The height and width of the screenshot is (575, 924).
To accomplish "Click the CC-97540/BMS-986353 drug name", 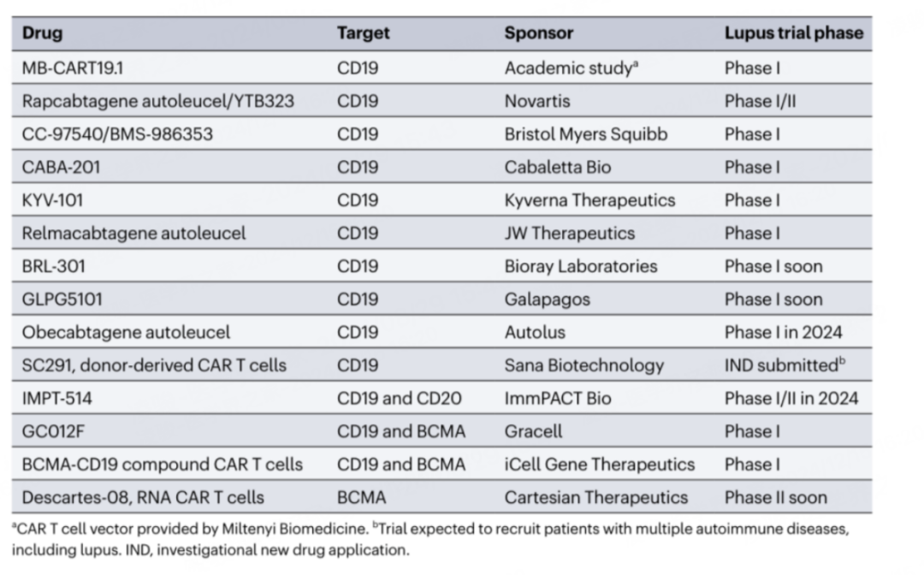I will [x=117, y=134].
